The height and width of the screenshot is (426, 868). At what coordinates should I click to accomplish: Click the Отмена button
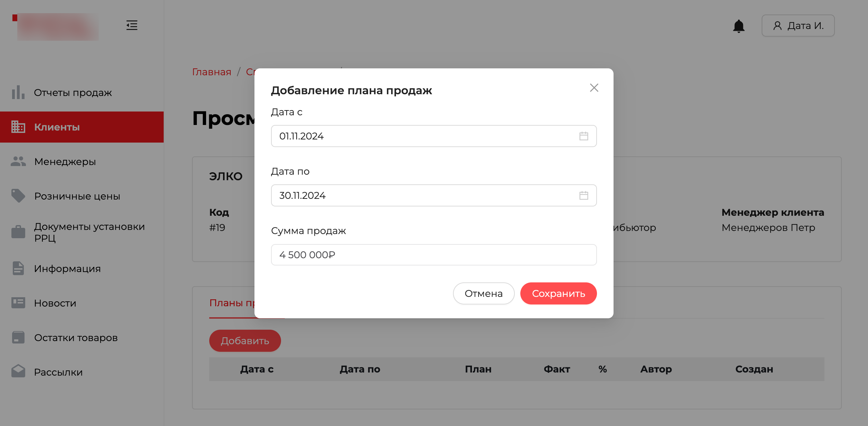(x=483, y=293)
